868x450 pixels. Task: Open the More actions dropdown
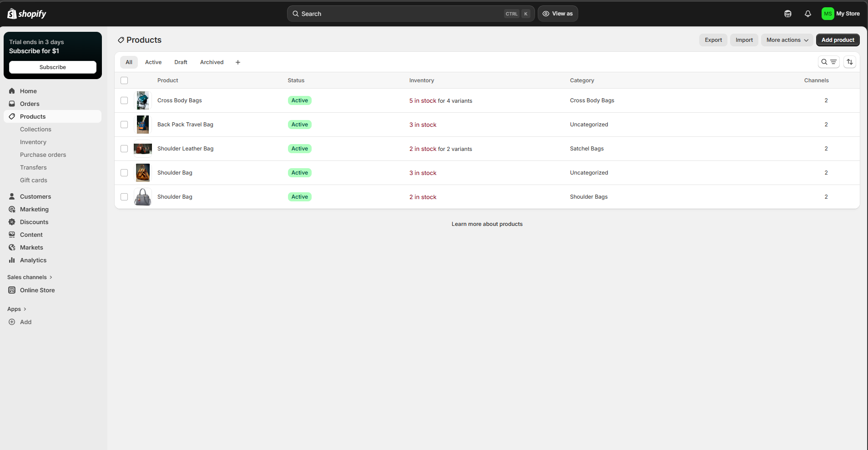click(787, 40)
